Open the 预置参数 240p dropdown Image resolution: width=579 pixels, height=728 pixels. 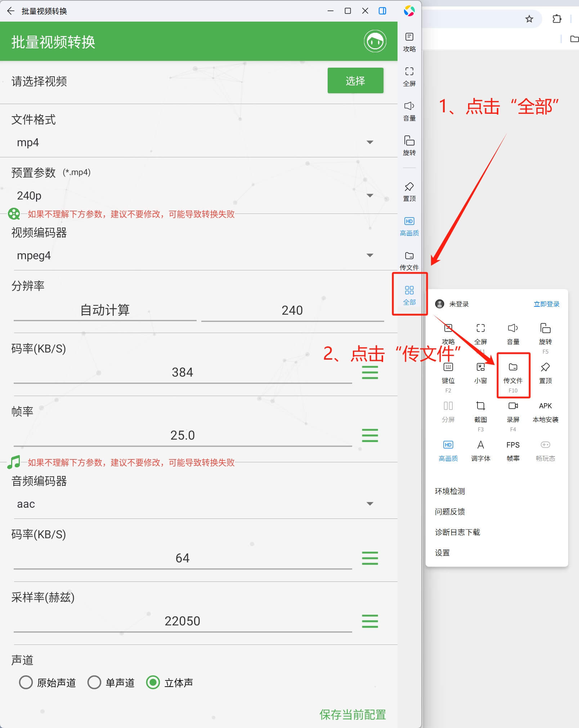370,196
